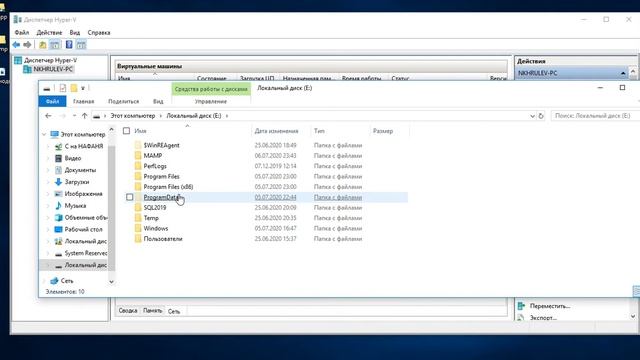Viewport: 640px width, 360px height.
Task: Select Program Files folder icon
Action: 138,176
